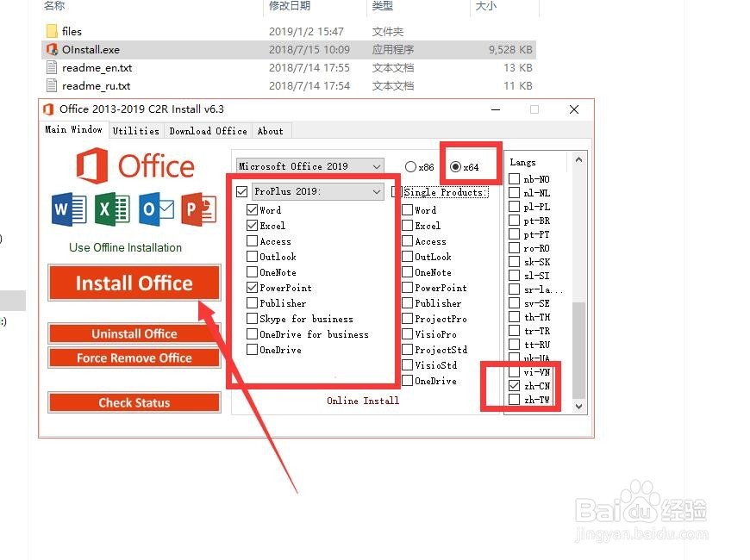Open Download Office tab

pyautogui.click(x=208, y=131)
